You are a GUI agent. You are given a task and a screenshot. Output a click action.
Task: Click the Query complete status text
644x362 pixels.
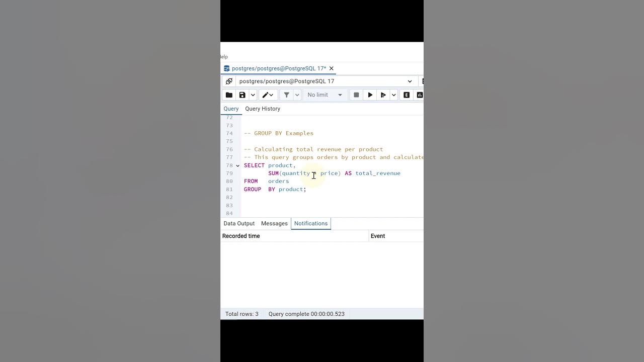[x=306, y=314]
